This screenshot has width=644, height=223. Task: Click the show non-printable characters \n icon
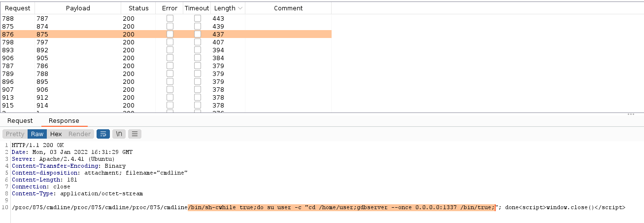pyautogui.click(x=119, y=134)
